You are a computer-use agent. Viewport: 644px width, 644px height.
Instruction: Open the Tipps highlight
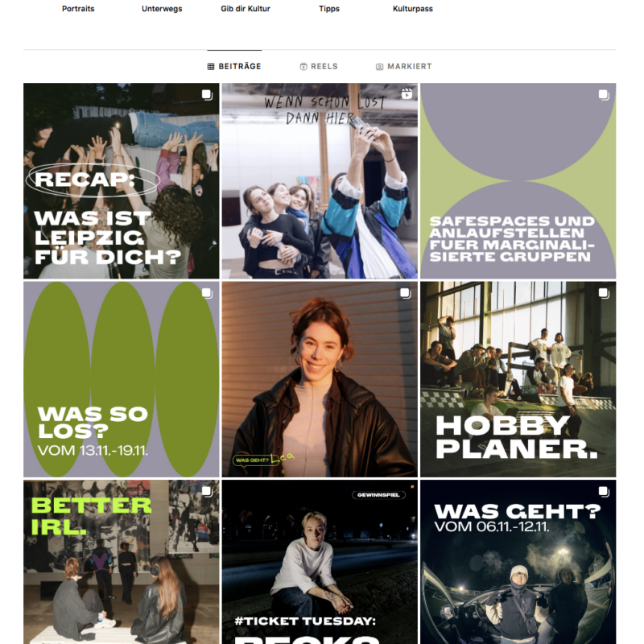tap(329, 9)
